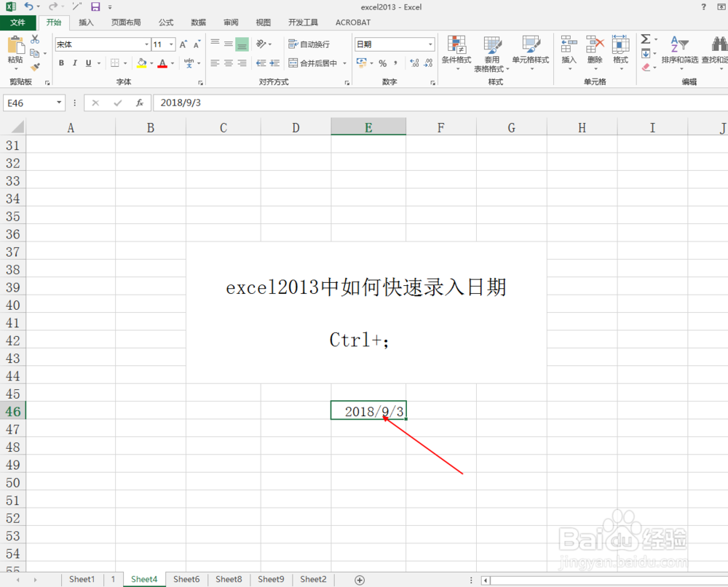The image size is (728, 587).
Task: Toggle bottom vertical alignment
Action: 242,44
